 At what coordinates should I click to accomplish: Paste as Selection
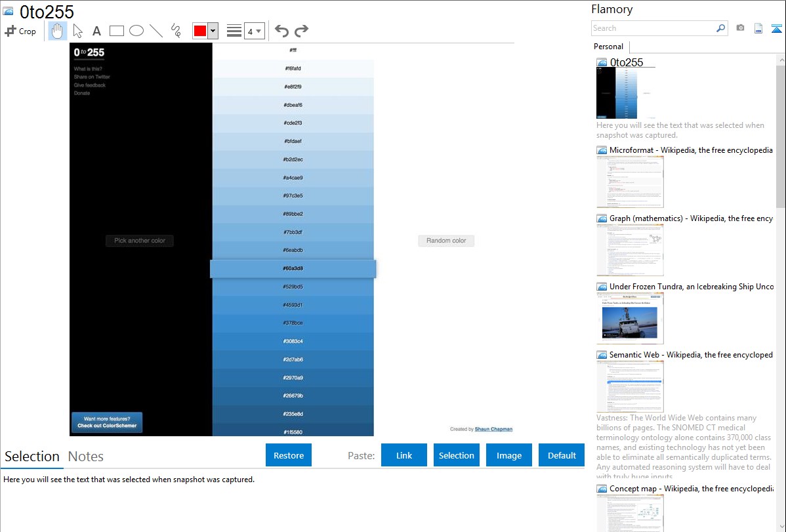[x=456, y=455]
